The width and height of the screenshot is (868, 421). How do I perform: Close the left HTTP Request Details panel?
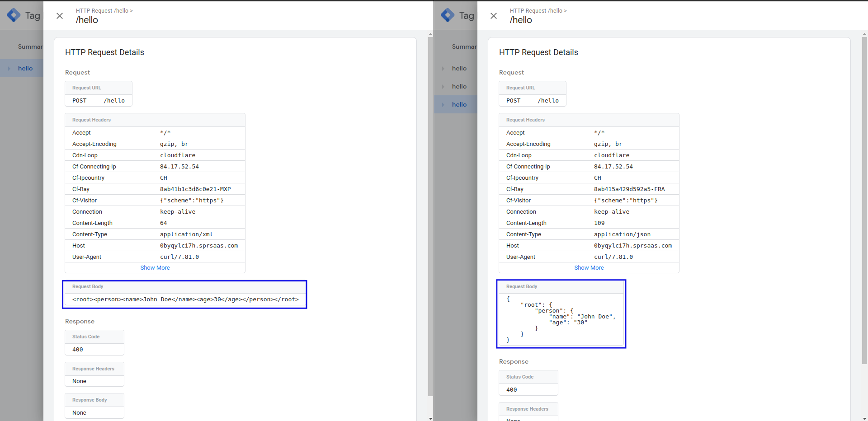[59, 16]
